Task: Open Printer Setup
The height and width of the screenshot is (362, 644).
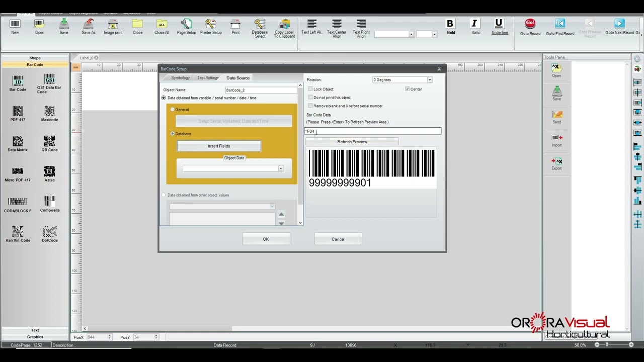Action: [211, 27]
